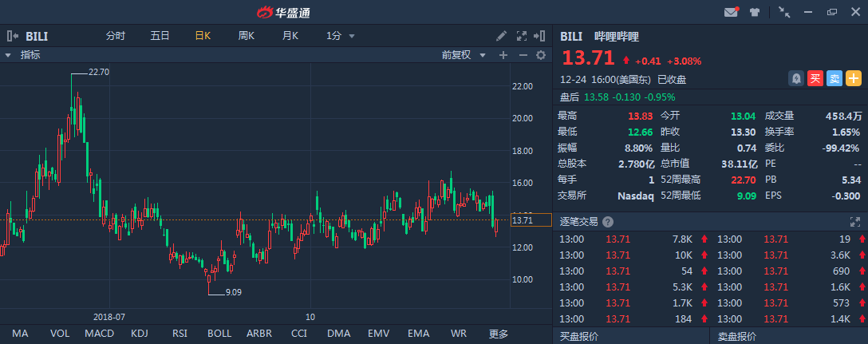Screen dimensions: 868x344
Task: Click help icon beside 逐笔交易
Action: 608,222
